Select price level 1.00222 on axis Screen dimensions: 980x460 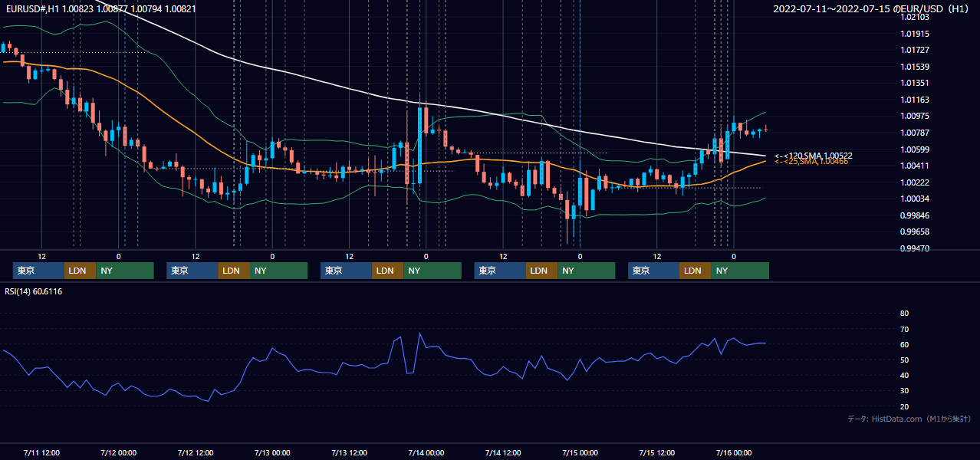[x=915, y=182]
